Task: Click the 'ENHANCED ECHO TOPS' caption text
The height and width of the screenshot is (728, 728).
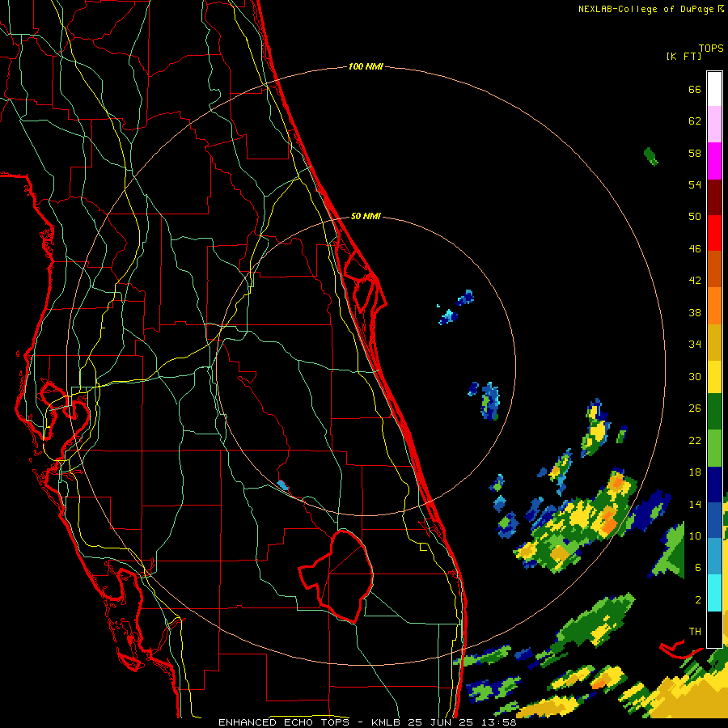Action: (284, 722)
